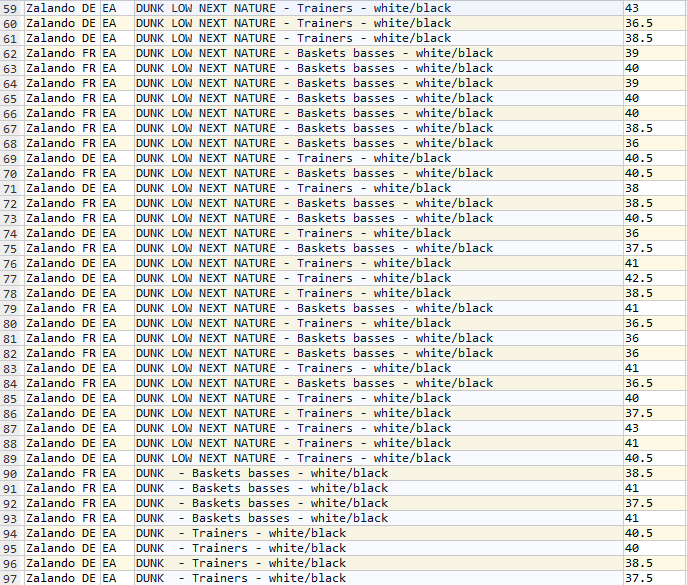Viewport: 687px width, 585px height.
Task: Click size 38 in row 71
Action: (655, 188)
